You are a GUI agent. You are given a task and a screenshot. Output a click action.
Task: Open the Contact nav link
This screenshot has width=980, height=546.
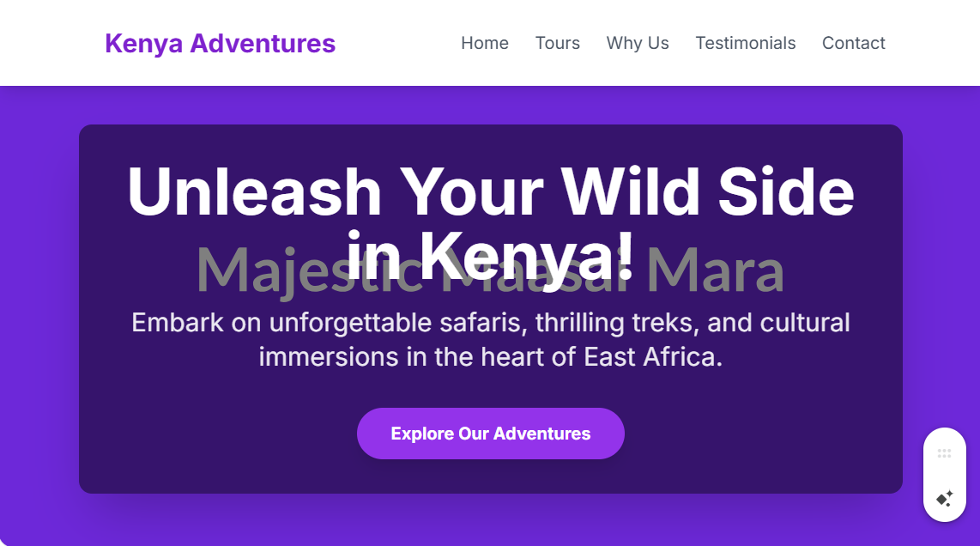[854, 43]
